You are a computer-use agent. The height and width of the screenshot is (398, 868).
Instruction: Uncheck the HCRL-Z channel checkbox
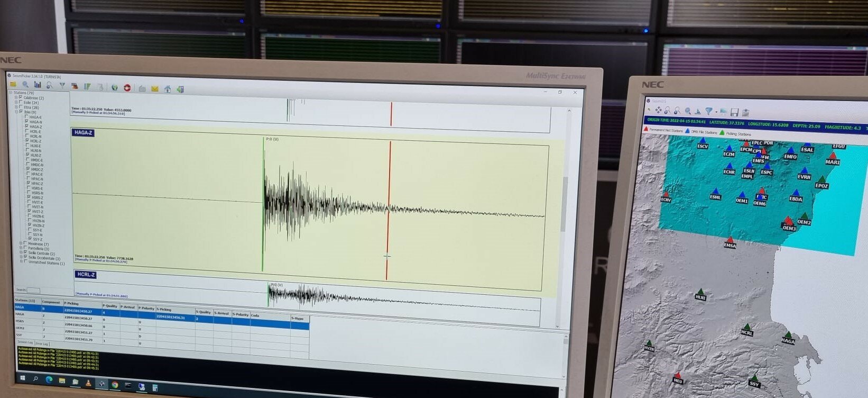tap(27, 141)
